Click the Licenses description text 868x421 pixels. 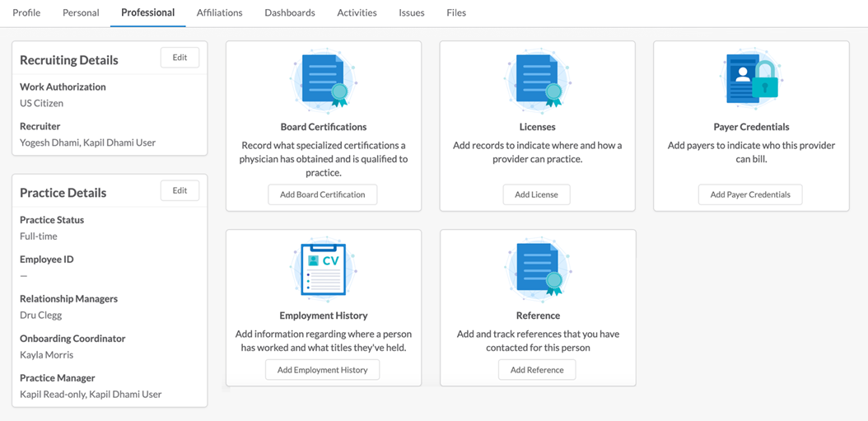click(538, 152)
